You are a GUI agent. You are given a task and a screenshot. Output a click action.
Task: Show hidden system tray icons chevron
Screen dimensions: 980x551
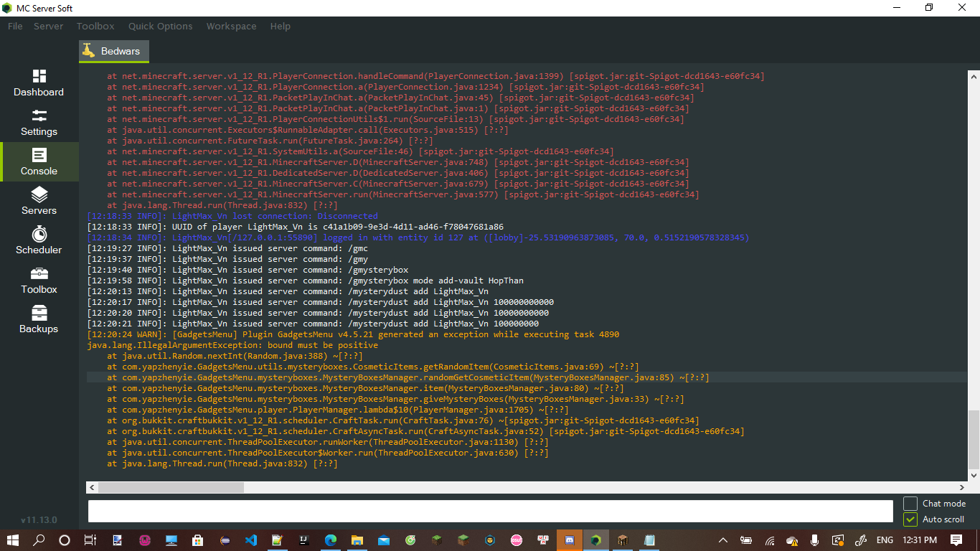point(723,540)
